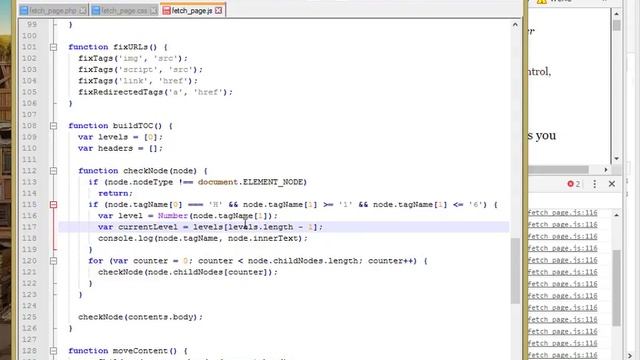Click the console scroll up arrow

[616, 215]
